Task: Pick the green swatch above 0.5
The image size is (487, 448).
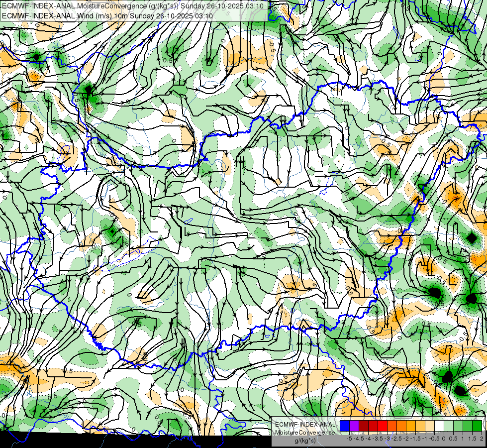Action: pos(458,426)
